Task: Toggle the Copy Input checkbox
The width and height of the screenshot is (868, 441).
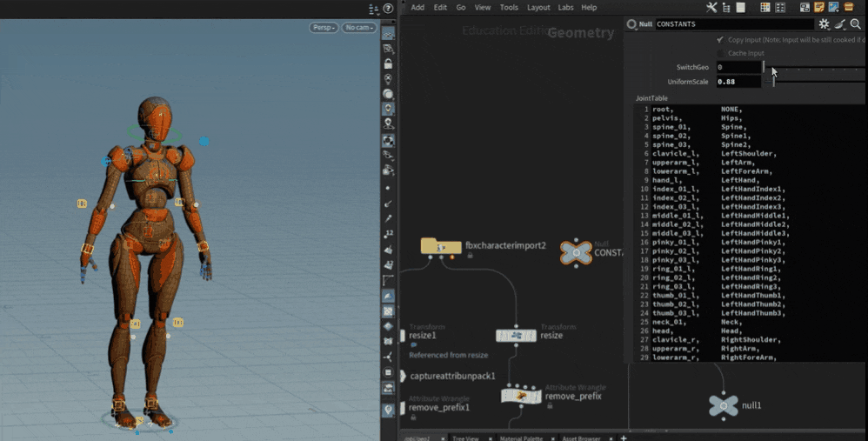Action: pos(720,40)
